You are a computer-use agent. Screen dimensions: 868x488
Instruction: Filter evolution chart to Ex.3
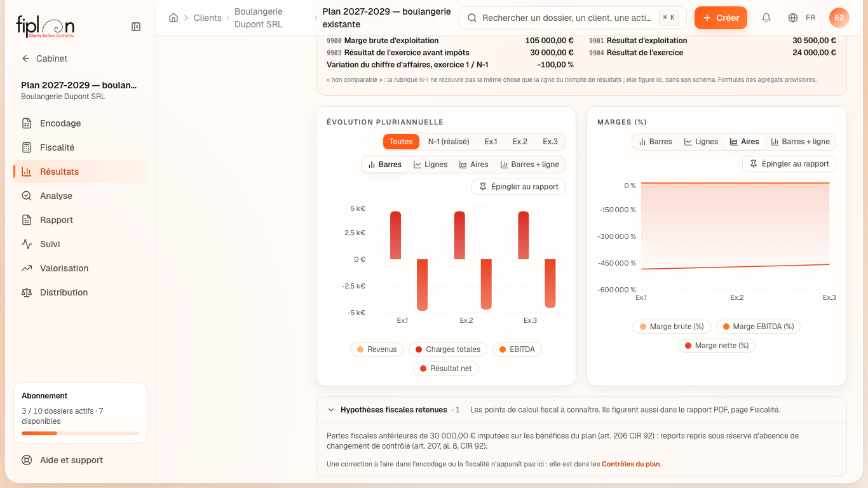click(550, 142)
